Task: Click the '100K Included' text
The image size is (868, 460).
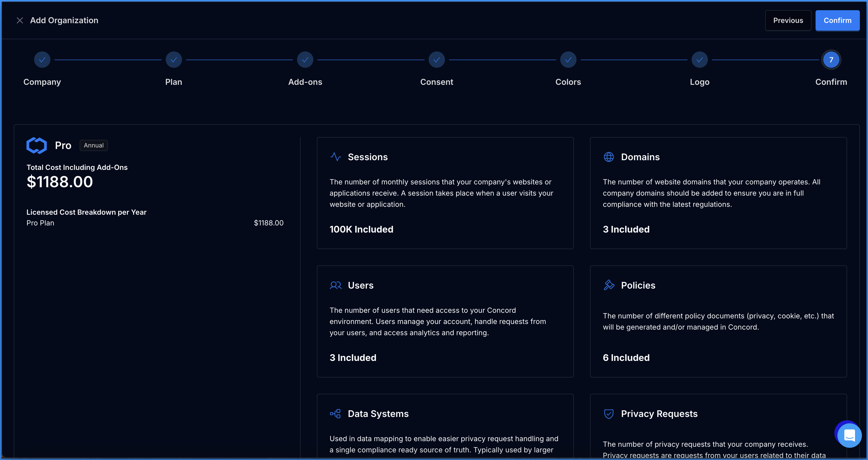Action: pos(361,229)
